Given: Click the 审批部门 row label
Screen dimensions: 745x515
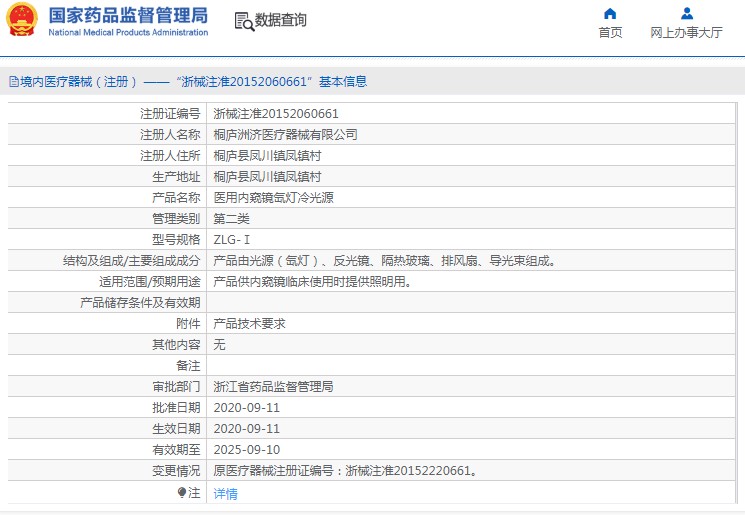Looking at the screenshot, I should 176,387.
